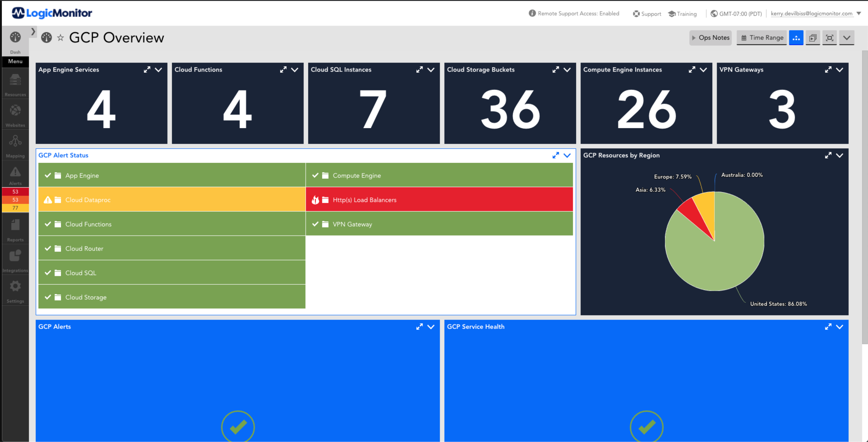Image resolution: width=868 pixels, height=442 pixels.
Task: Expand App Engine Services widget
Action: (x=147, y=69)
